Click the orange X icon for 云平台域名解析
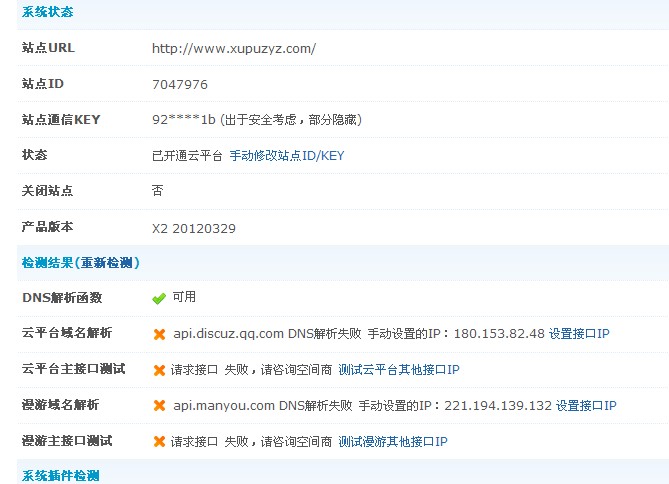 (x=160, y=334)
